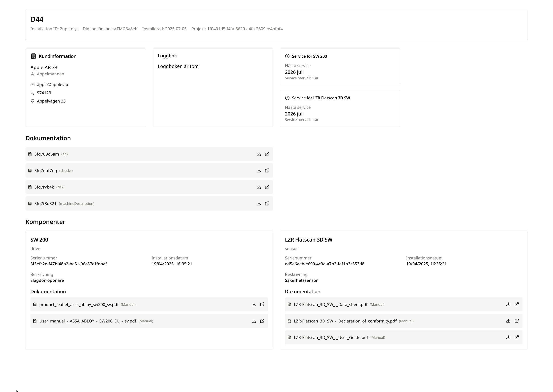Select Installerad 2025-07-05 text
Viewport: 553px width, 392px height.
[x=164, y=29]
